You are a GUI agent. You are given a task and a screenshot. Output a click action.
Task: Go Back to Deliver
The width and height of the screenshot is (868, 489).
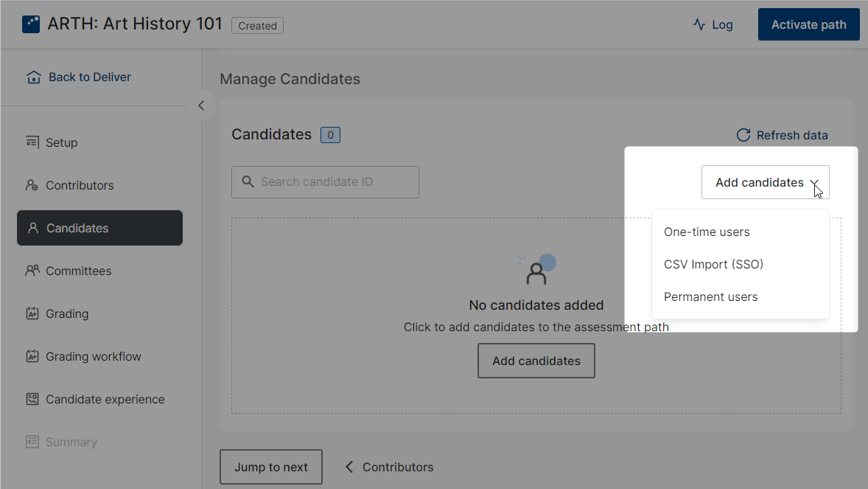point(79,77)
